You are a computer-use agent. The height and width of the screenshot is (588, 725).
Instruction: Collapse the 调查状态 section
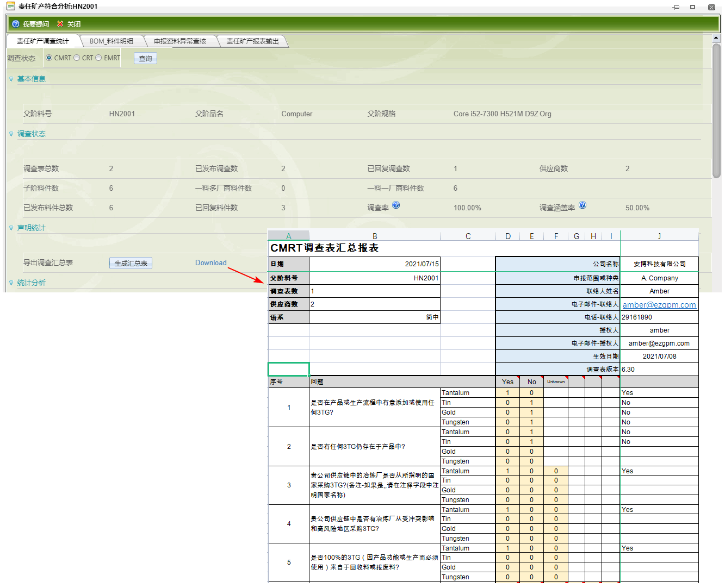click(11, 134)
